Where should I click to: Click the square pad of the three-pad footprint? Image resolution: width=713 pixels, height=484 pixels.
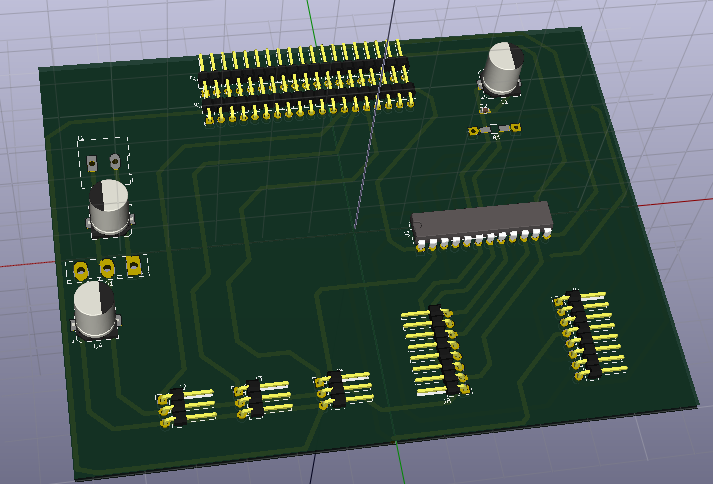click(x=132, y=265)
